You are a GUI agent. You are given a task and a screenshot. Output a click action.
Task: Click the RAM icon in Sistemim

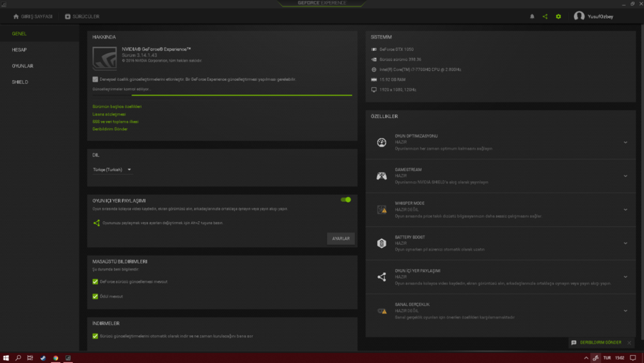pyautogui.click(x=374, y=79)
